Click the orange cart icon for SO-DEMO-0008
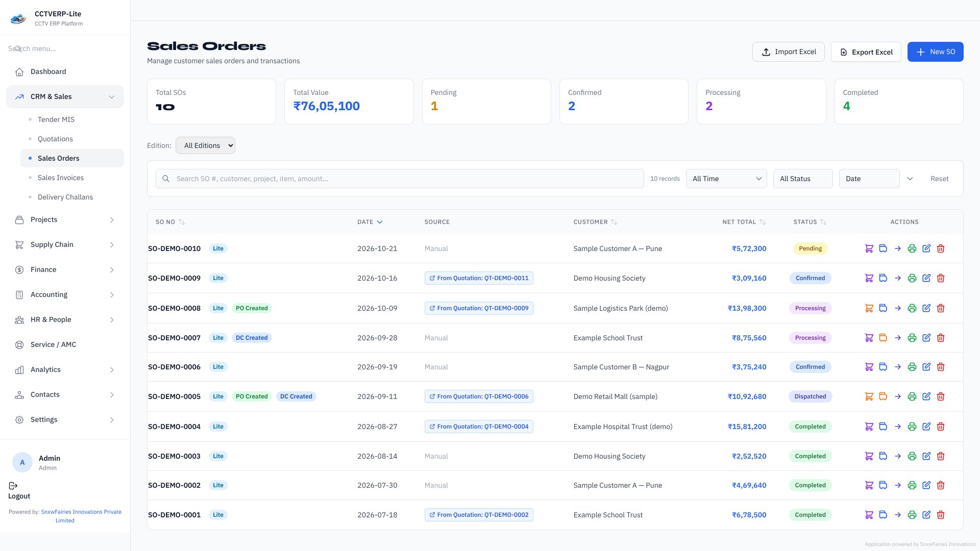980x551 pixels. coord(869,308)
